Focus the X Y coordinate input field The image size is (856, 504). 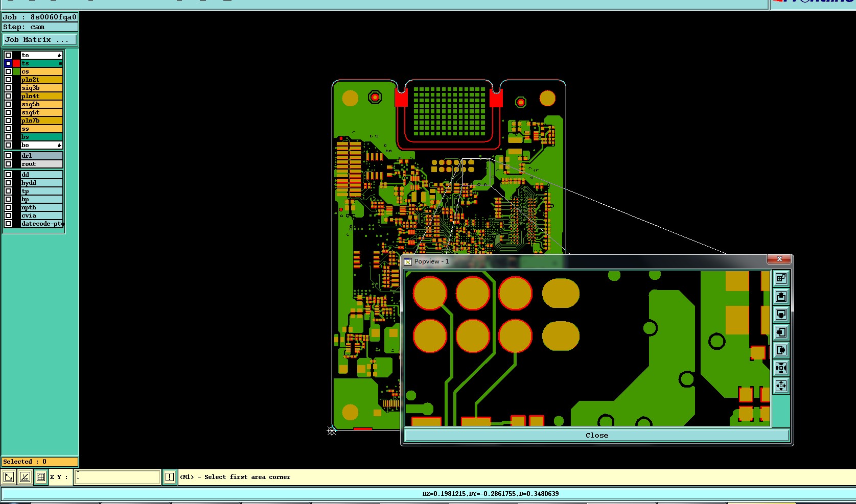(x=118, y=477)
